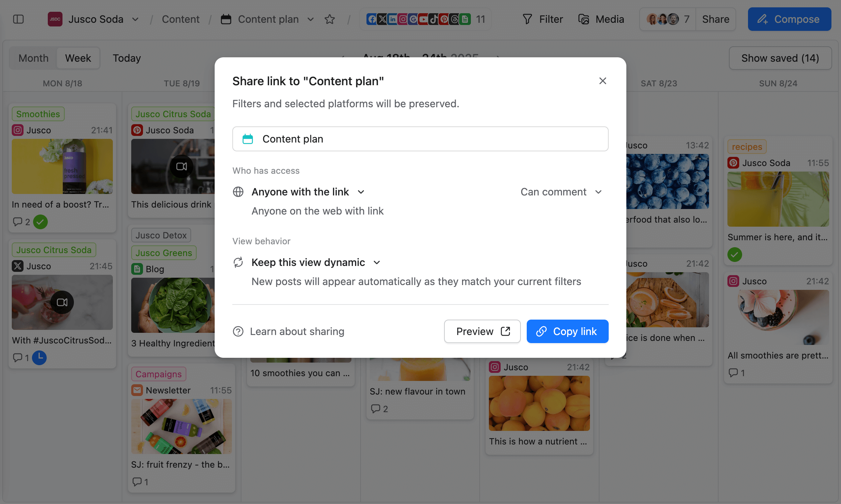The width and height of the screenshot is (841, 504).
Task: Toggle the X platform selection
Action: click(x=382, y=19)
